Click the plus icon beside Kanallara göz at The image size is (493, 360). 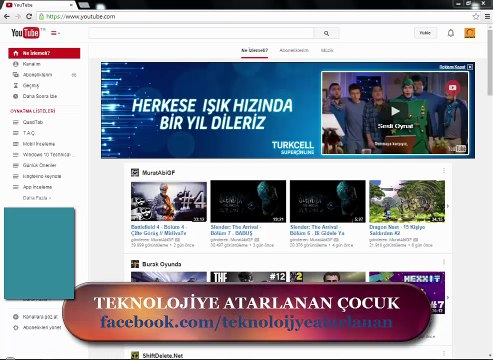(x=16, y=317)
